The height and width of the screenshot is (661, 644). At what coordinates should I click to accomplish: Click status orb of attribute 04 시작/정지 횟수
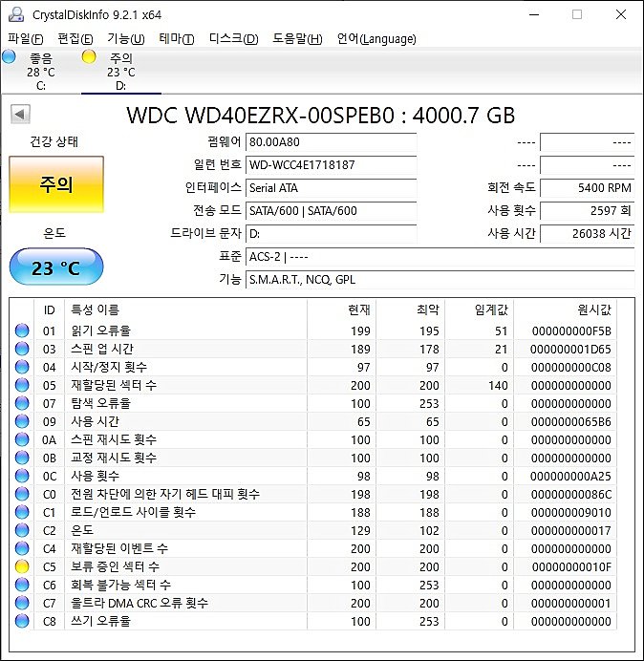coord(22,367)
